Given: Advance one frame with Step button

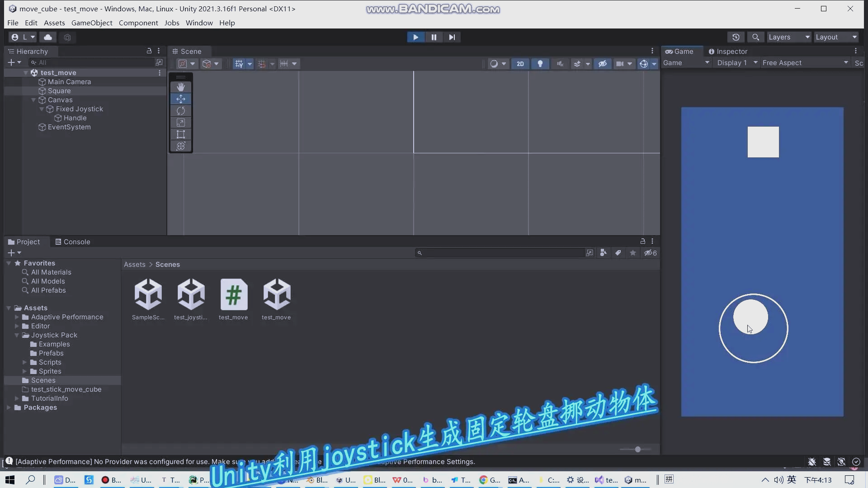Looking at the screenshot, I should [x=452, y=37].
